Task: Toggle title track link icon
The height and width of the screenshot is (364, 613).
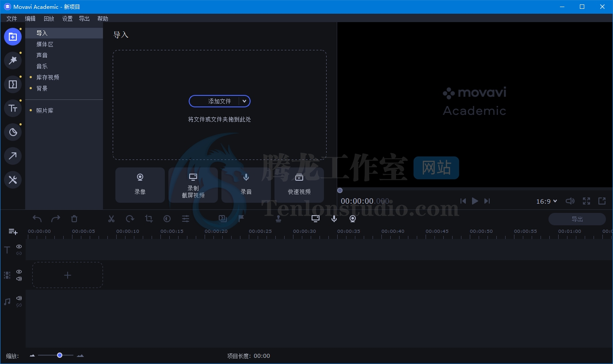Action: [19, 254]
